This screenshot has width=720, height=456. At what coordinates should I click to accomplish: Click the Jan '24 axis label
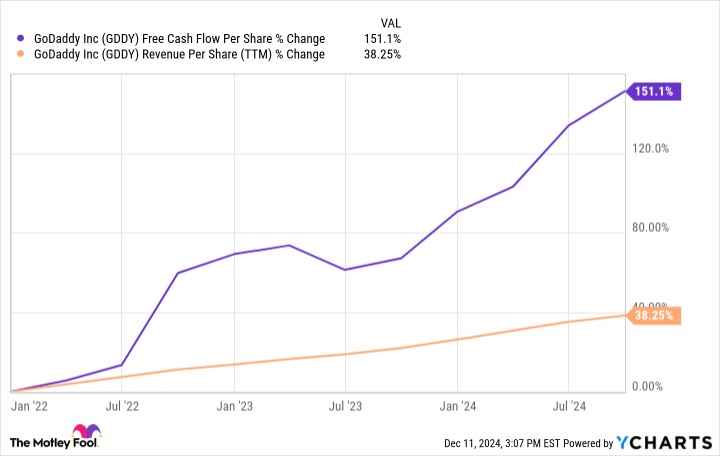pos(458,406)
